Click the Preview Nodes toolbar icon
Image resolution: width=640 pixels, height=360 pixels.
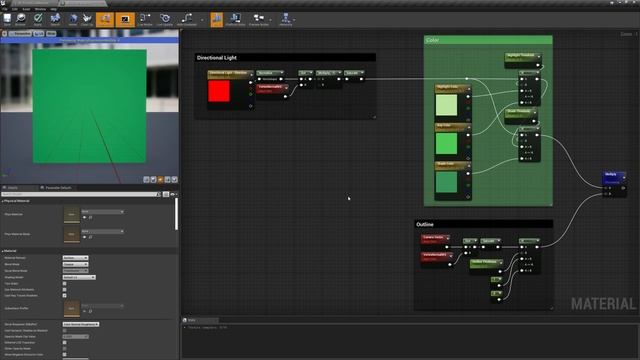pyautogui.click(x=259, y=19)
